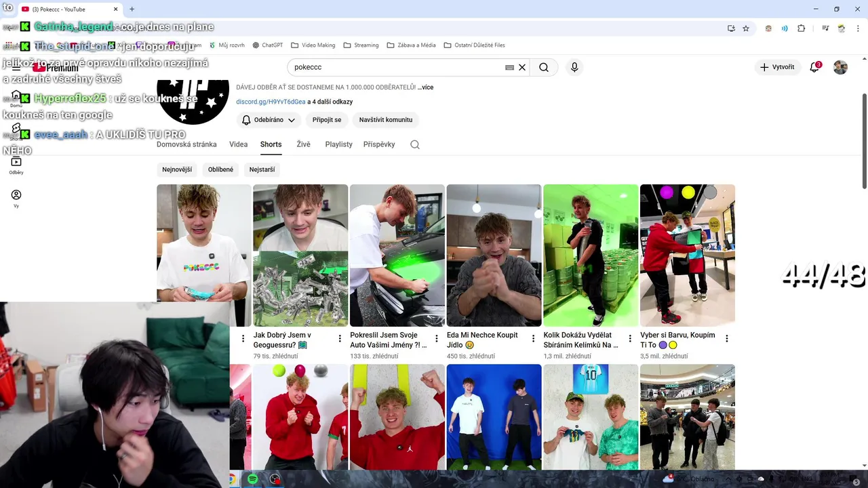Open the YouTube account avatar menu
Screen dimensions: 868x488
point(840,67)
